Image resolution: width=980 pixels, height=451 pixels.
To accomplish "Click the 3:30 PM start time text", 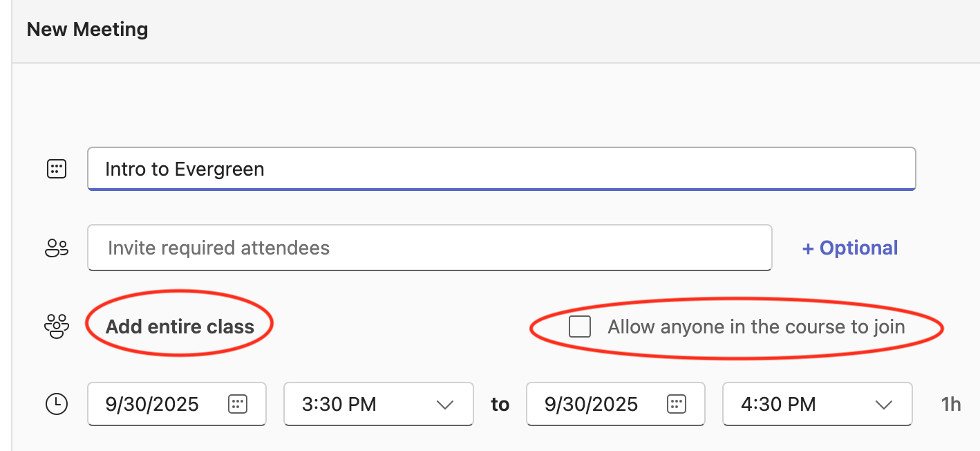I will click(339, 404).
